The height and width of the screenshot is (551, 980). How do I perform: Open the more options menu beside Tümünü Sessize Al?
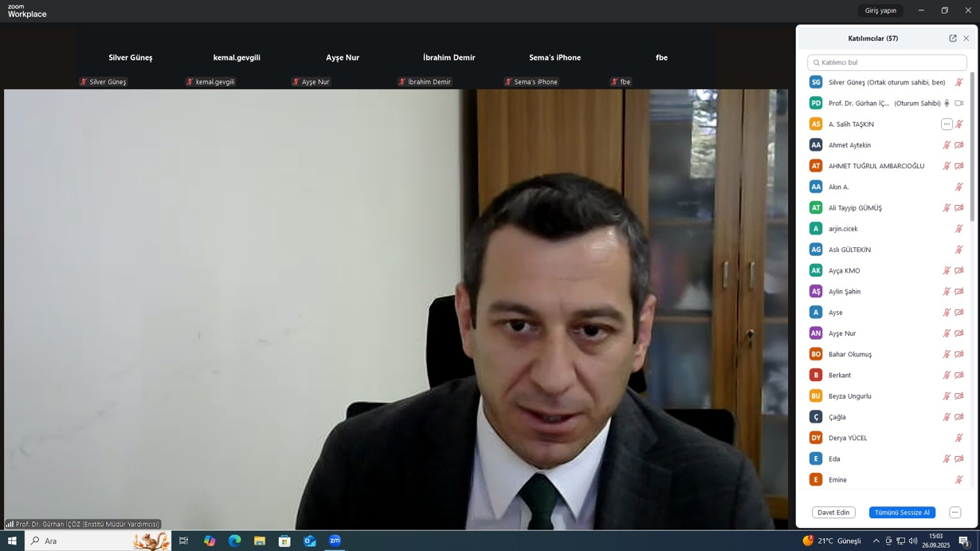coord(955,513)
